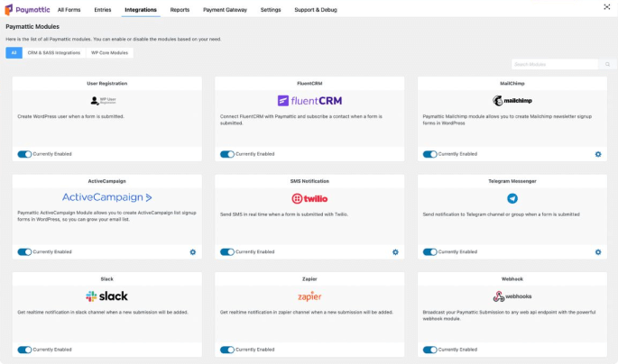Go to Settings in top navigation
The image size is (618, 364).
coord(271,10)
